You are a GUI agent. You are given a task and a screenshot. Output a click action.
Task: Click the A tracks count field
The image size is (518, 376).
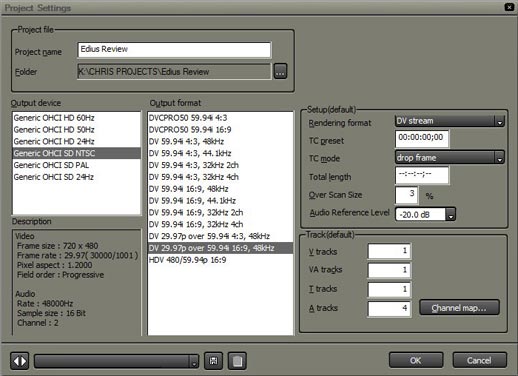389,308
